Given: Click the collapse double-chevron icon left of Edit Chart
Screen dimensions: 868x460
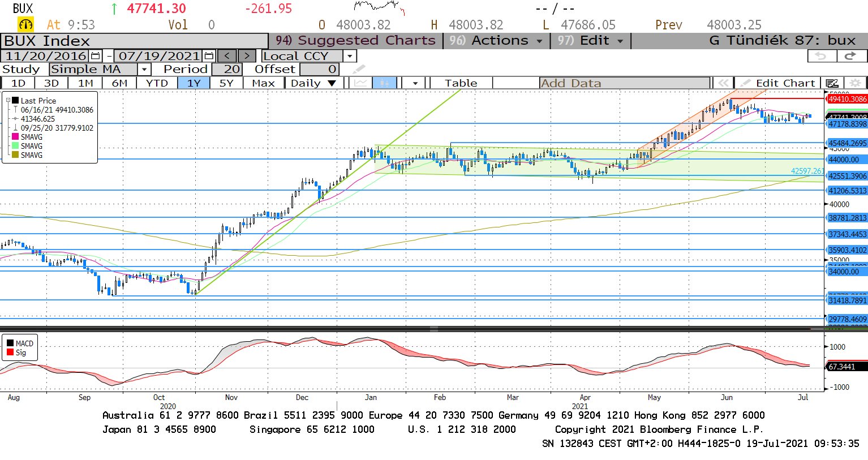Looking at the screenshot, I should (723, 83).
